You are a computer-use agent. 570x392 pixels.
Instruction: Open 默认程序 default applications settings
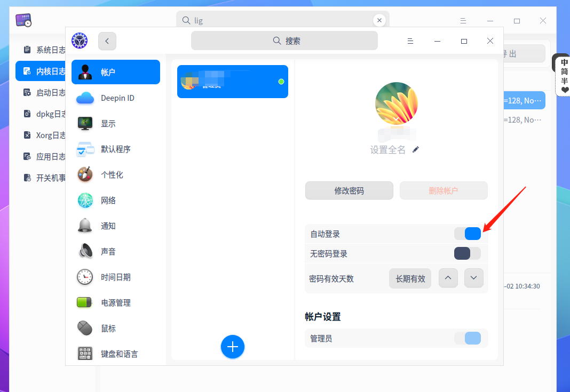pos(116,149)
